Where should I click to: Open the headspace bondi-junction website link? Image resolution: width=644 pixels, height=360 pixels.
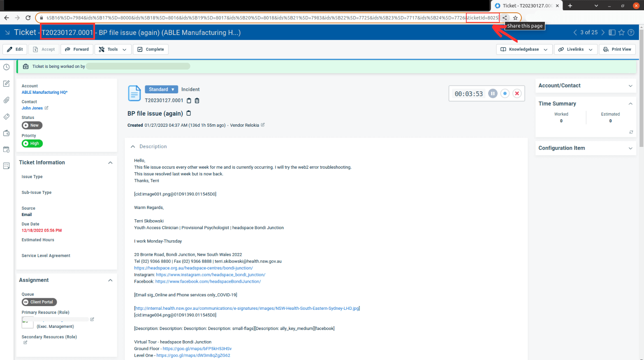coord(193,268)
